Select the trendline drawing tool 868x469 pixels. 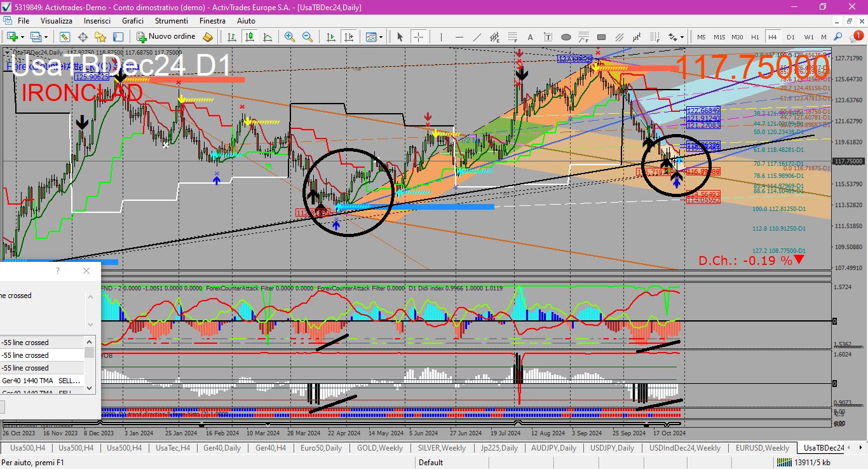[x=477, y=37]
